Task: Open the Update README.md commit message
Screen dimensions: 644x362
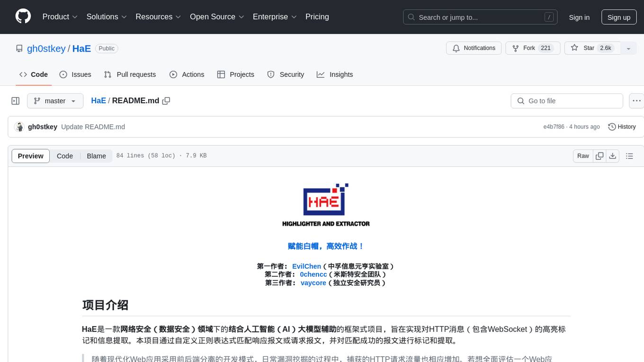Action: (x=93, y=127)
